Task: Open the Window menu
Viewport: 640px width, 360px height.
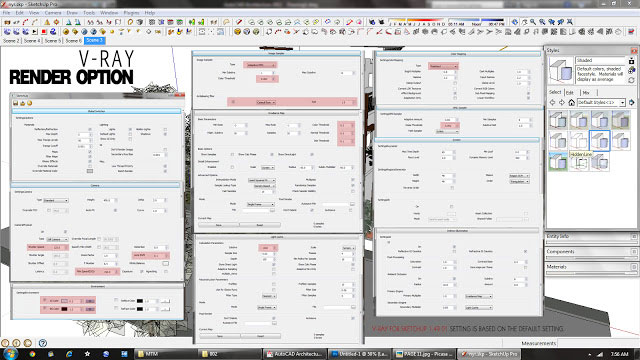Action: click(x=109, y=13)
